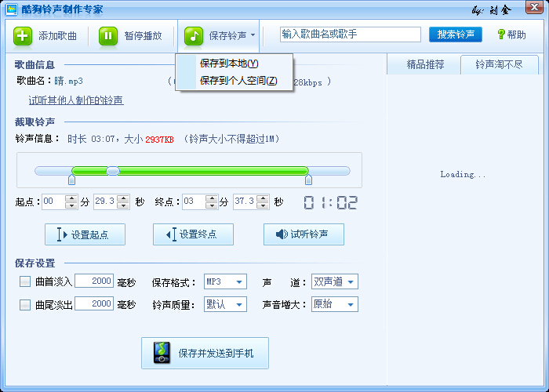Screen dimensions: 549x392
Task: Open the 试听其他人制作的铃声 link
Action: [x=76, y=100]
